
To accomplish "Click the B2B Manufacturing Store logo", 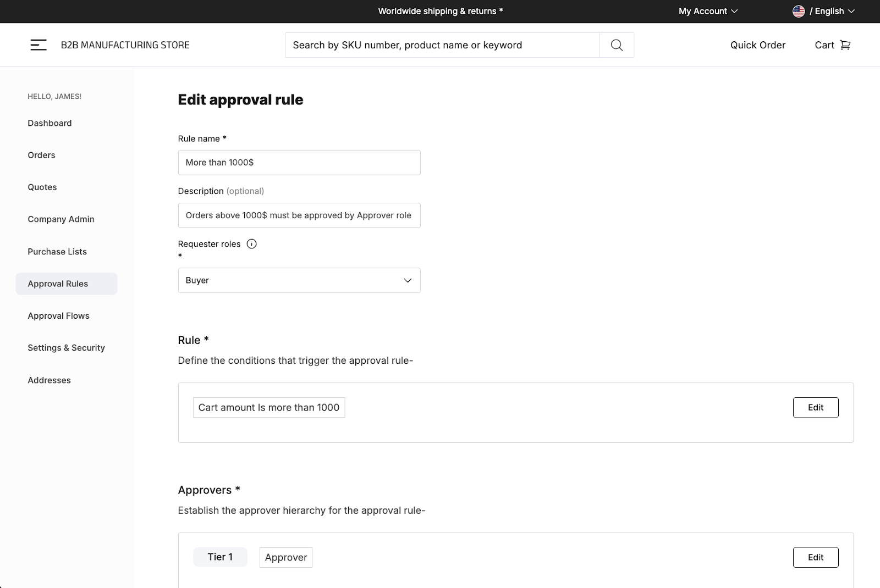I will [125, 45].
